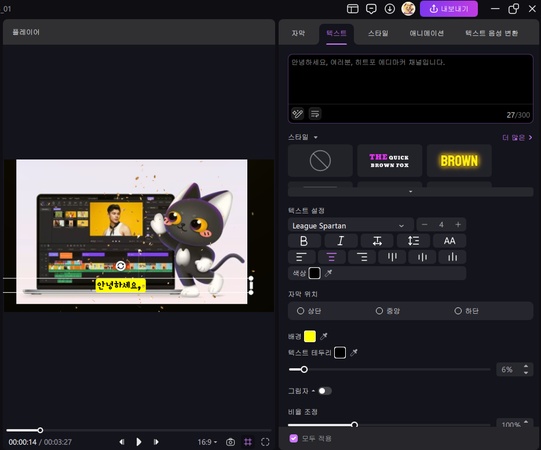Step back one frame in player
This screenshot has height=450, width=541.
(122, 442)
